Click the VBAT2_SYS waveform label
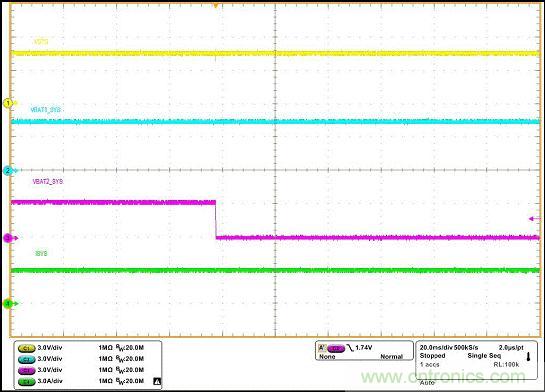This screenshot has width=545, height=392. (x=48, y=182)
